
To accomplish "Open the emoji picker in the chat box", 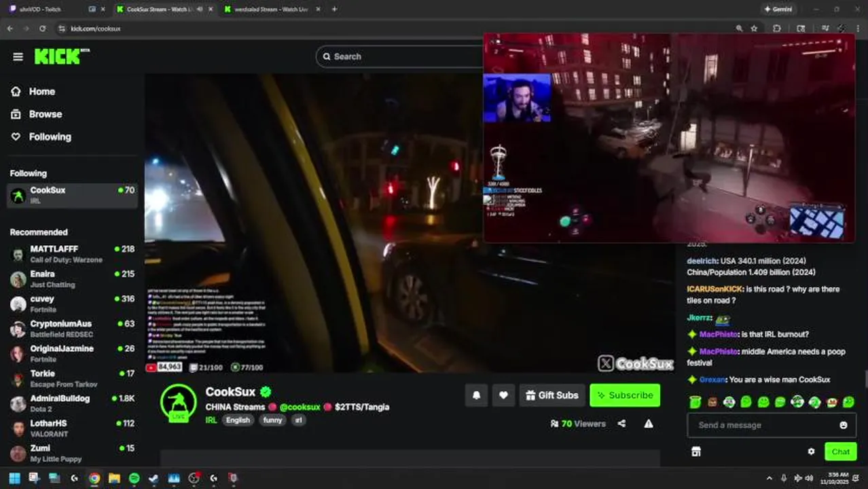I will [x=843, y=425].
